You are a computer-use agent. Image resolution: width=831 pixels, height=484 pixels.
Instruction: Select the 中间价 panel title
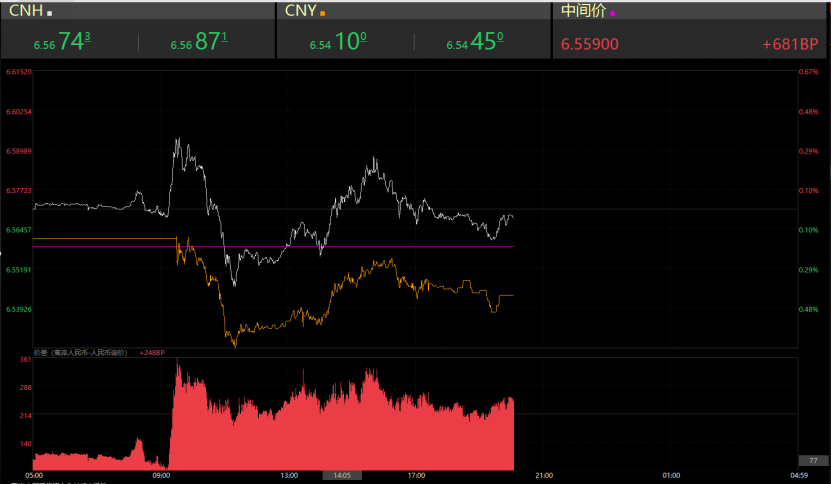pos(582,11)
